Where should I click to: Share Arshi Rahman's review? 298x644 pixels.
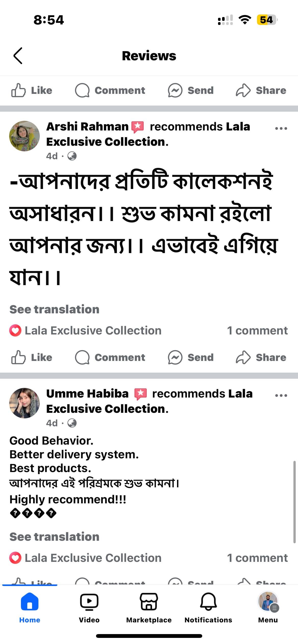pos(261,357)
